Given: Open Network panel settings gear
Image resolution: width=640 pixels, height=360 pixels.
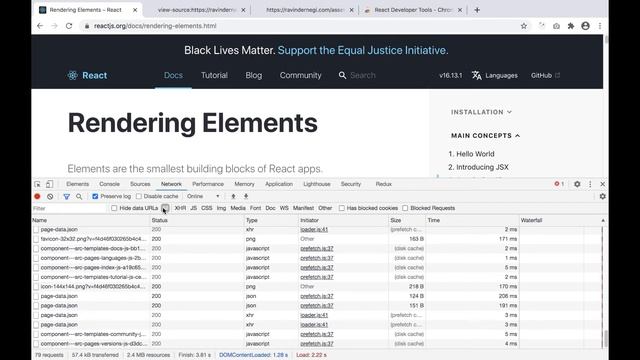Looking at the screenshot, I should [602, 196].
